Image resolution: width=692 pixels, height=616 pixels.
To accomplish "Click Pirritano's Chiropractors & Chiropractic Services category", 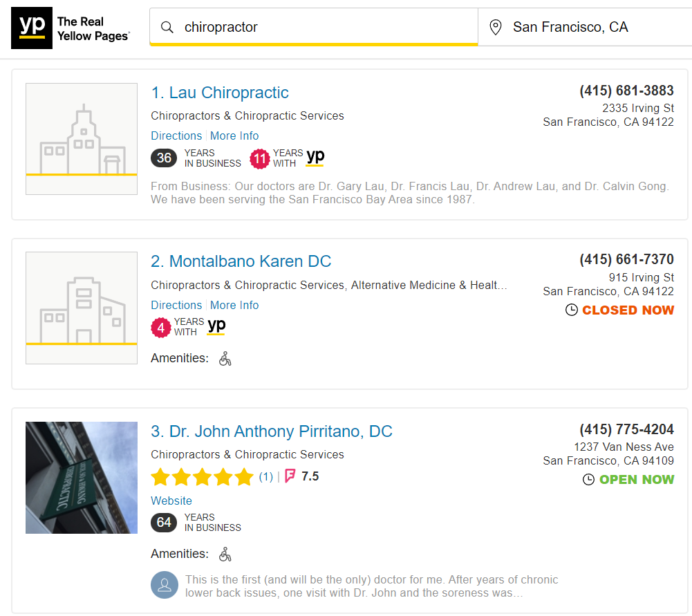I will pos(247,454).
